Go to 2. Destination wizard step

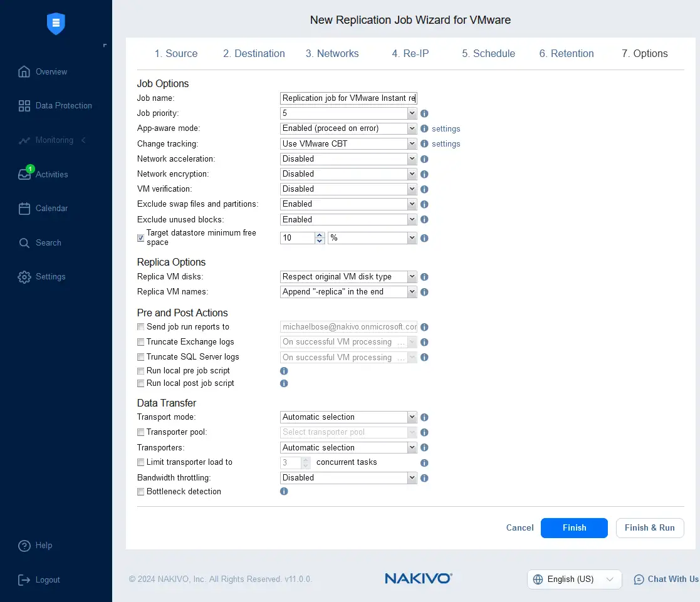254,53
